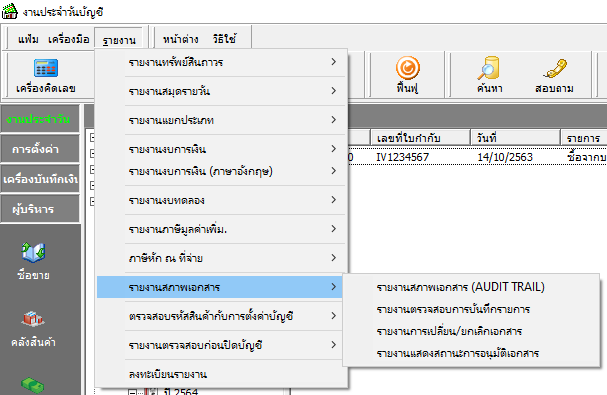Expand รายงานสมุดรายวัน submenu arrow
The height and width of the screenshot is (395, 607).
pyautogui.click(x=334, y=91)
